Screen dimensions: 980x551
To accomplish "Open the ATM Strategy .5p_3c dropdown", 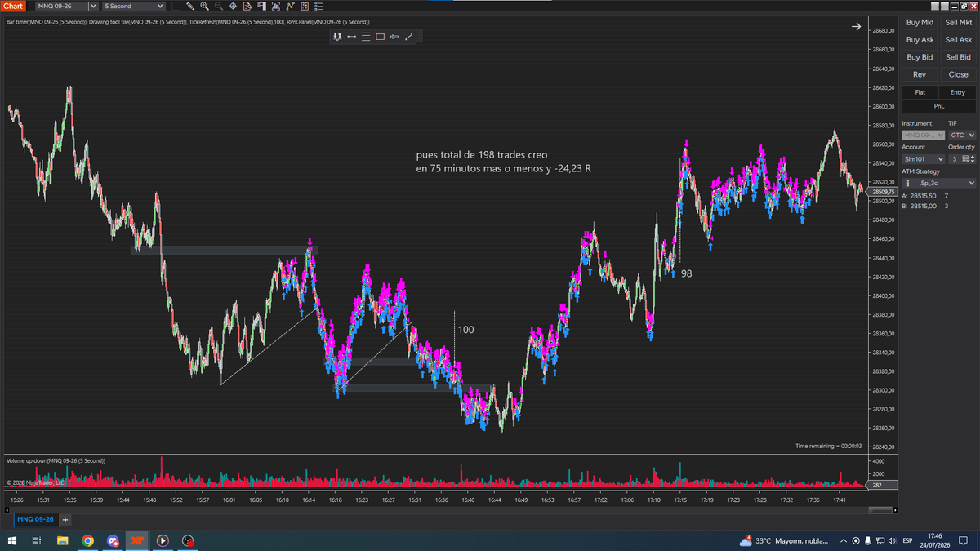I will (938, 184).
